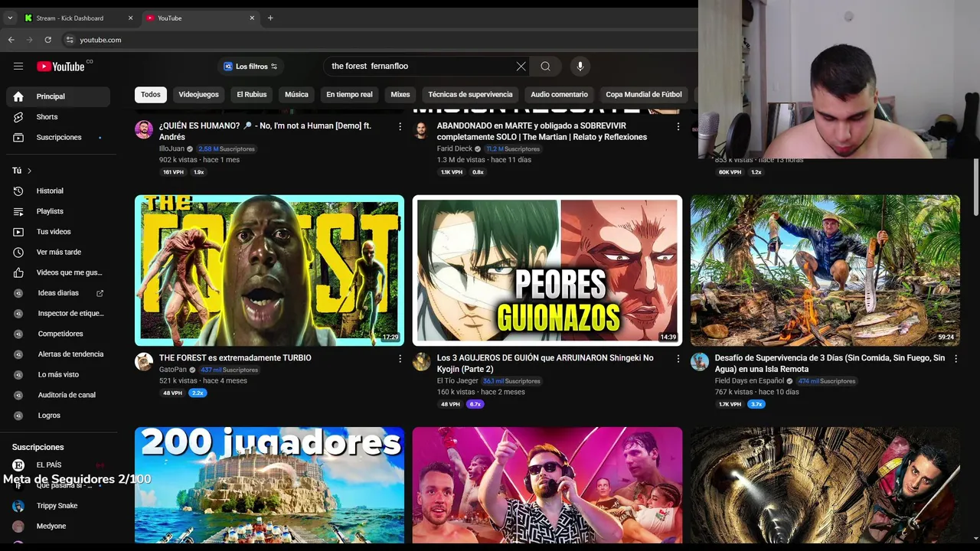Screen dimensions: 980x551
Task: Visit Field Days en Español channel
Action: point(749,381)
